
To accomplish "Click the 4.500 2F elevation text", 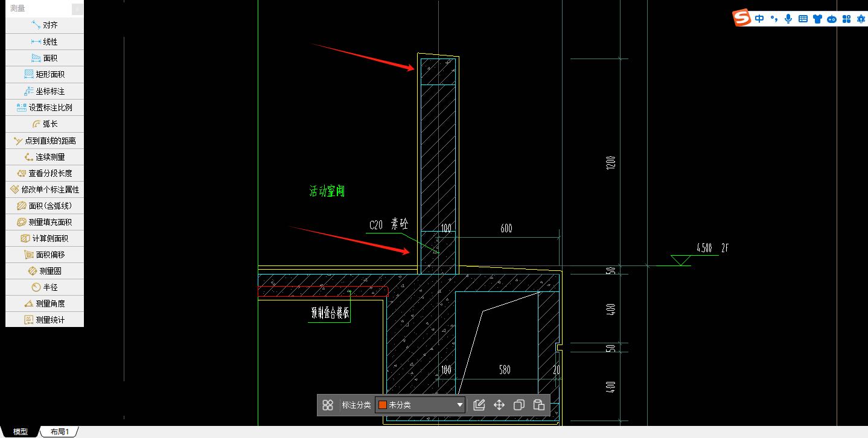I will [712, 247].
